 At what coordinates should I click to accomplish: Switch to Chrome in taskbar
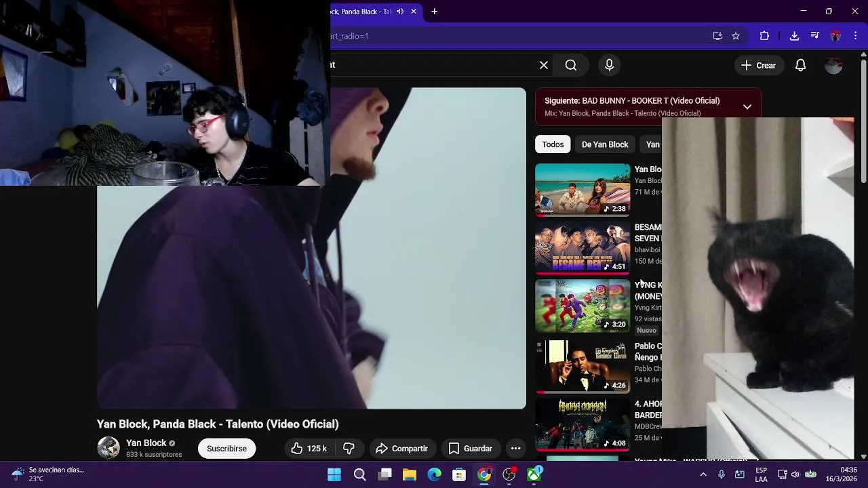[484, 474]
